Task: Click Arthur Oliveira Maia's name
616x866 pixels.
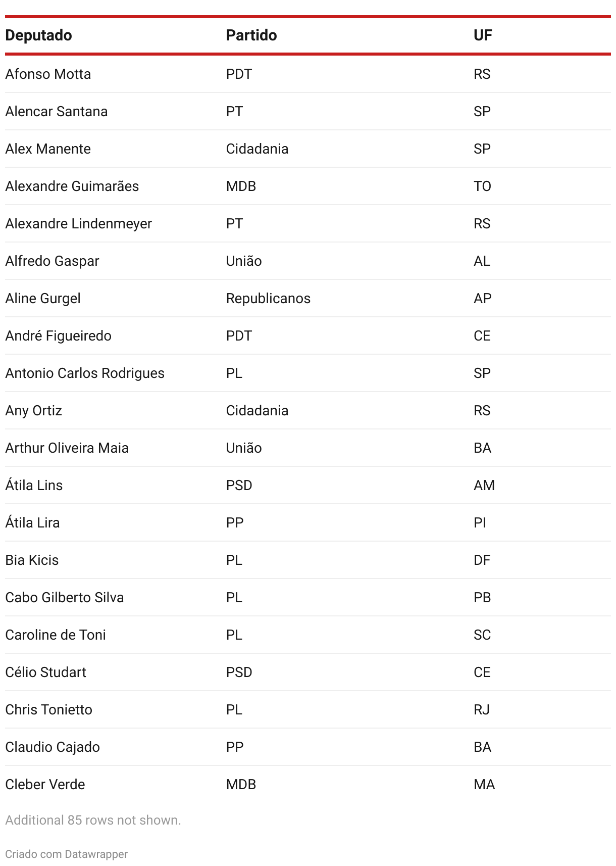Action: coord(67,448)
